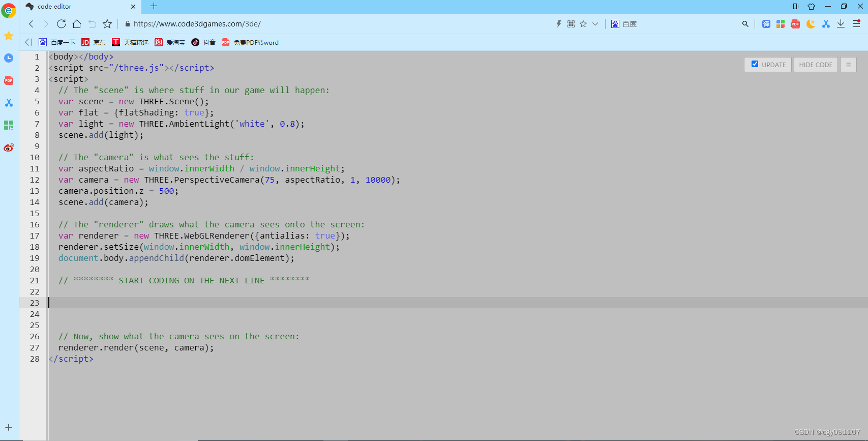
Task: Open the 天猫精选 bookmark
Action: [x=130, y=42]
